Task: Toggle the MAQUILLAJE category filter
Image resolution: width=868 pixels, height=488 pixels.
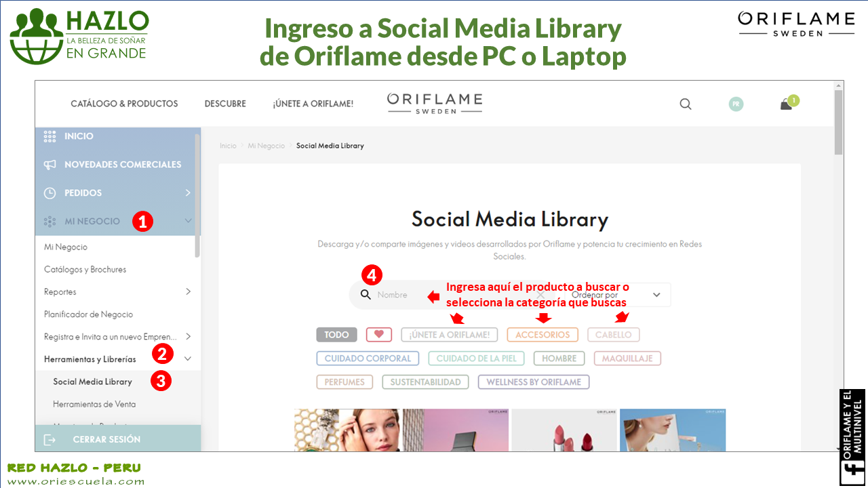Action: click(x=627, y=359)
